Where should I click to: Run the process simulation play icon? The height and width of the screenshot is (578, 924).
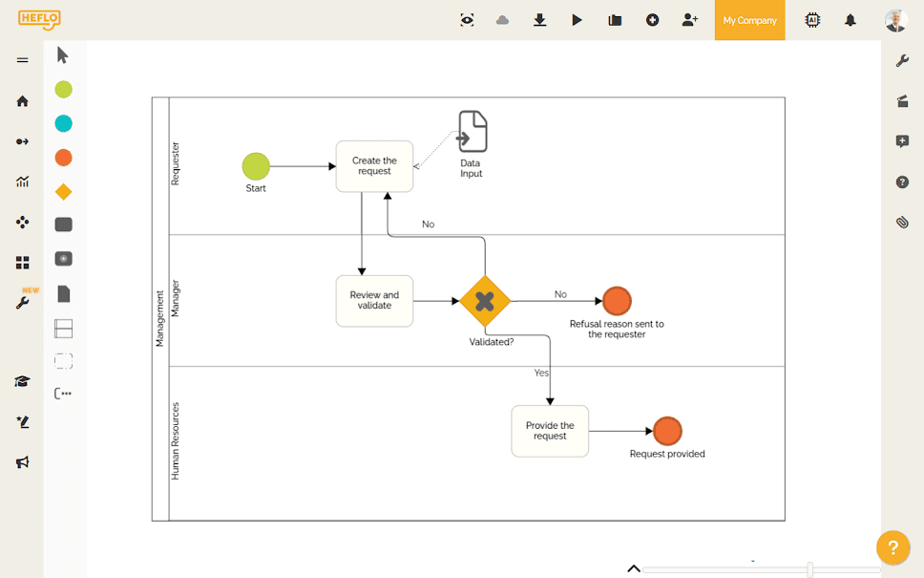point(577,19)
